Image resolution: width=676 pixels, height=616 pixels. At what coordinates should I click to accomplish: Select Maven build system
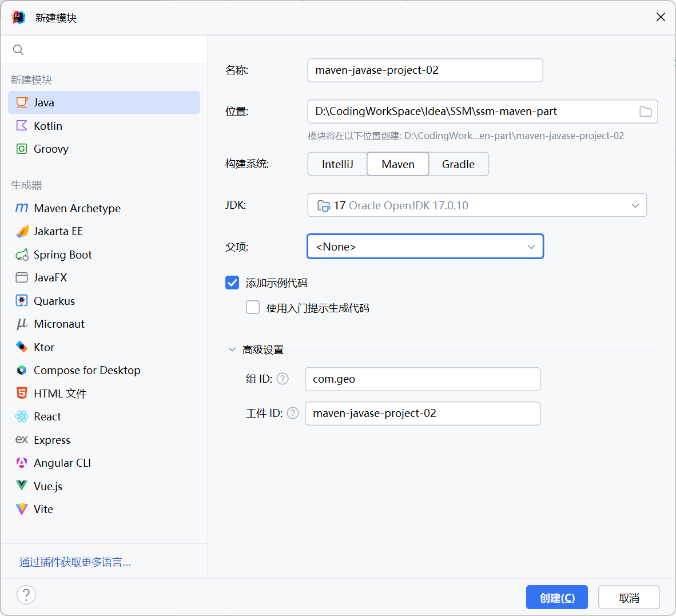pos(398,164)
